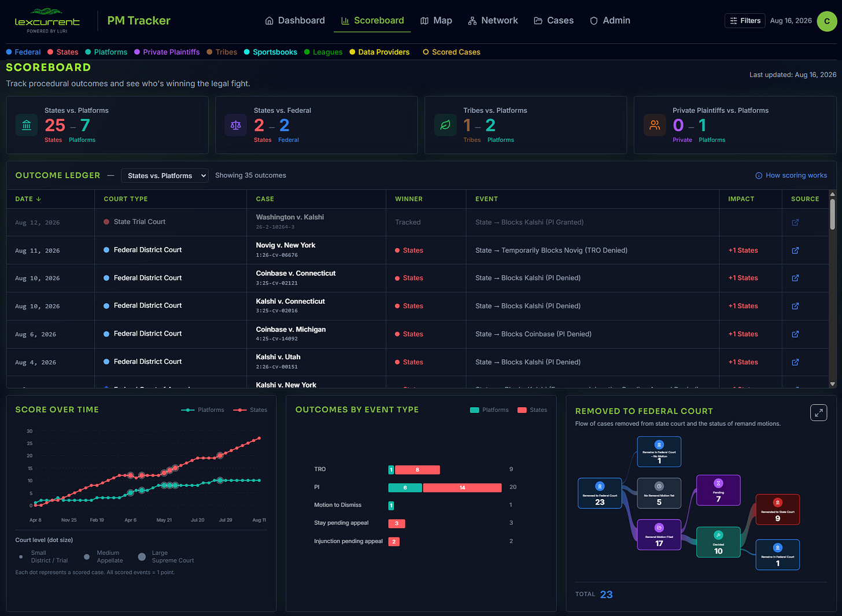842x616 pixels.
Task: Toggle States in Outcomes by Event Type legend
Action: [x=532, y=410]
